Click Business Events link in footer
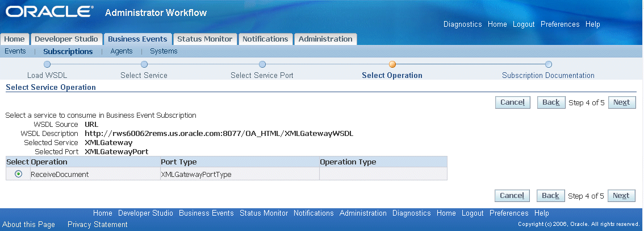644x231 pixels. point(206,213)
